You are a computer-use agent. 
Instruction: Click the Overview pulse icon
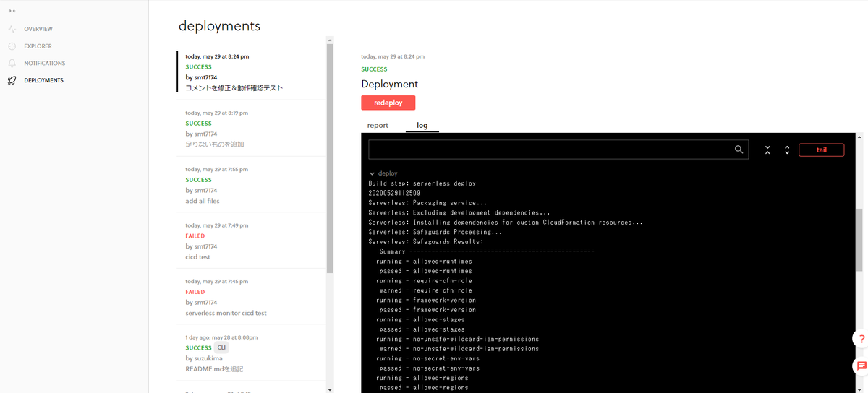point(12,29)
